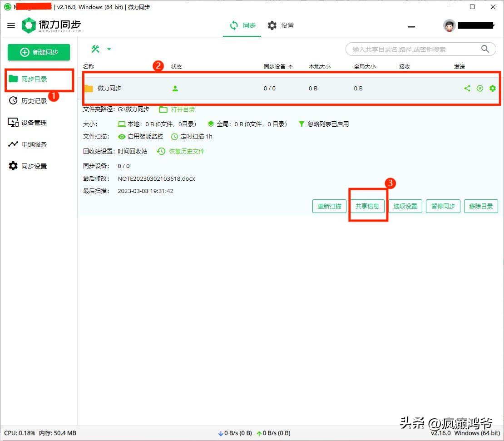Switch to the 设置 tab
Image resolution: width=504 pixels, height=441 pixels.
tap(282, 25)
